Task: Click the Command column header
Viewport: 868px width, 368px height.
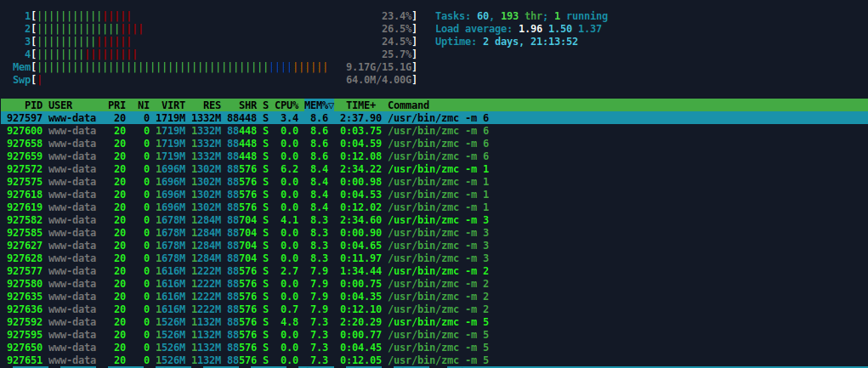Action: [409, 105]
